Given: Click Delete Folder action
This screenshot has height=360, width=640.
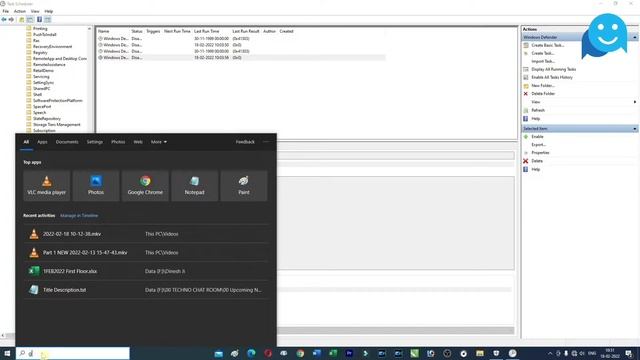Looking at the screenshot, I should pyautogui.click(x=543, y=93).
